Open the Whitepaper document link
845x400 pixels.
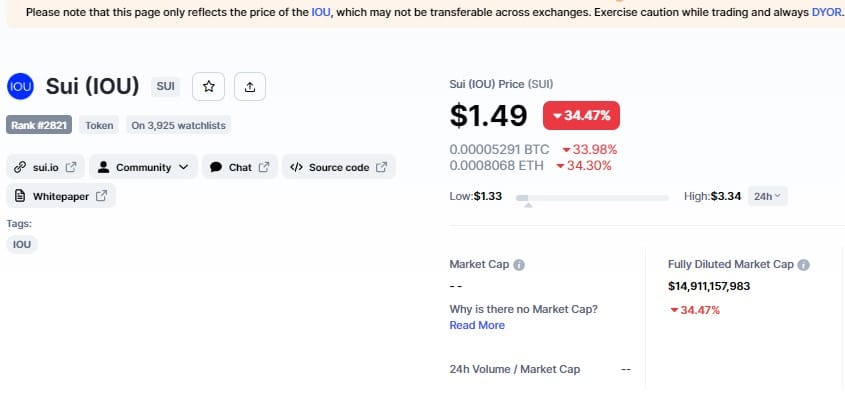(x=61, y=196)
